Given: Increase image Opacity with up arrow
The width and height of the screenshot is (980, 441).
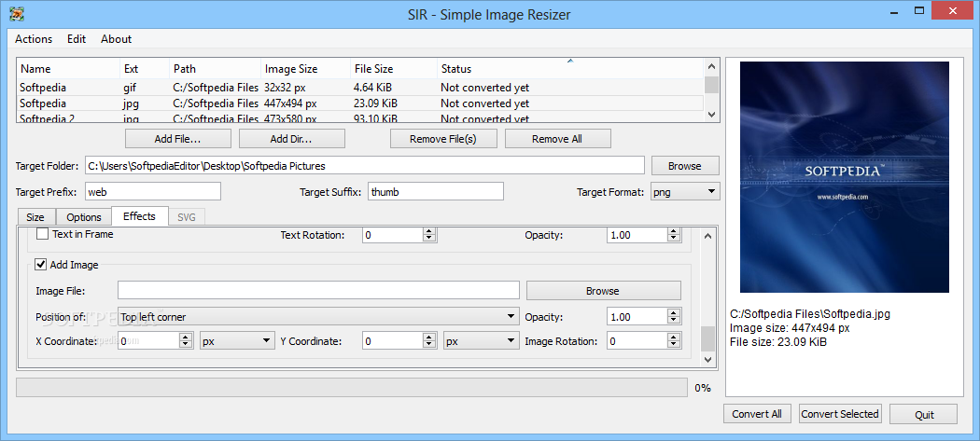Looking at the screenshot, I should [x=674, y=313].
